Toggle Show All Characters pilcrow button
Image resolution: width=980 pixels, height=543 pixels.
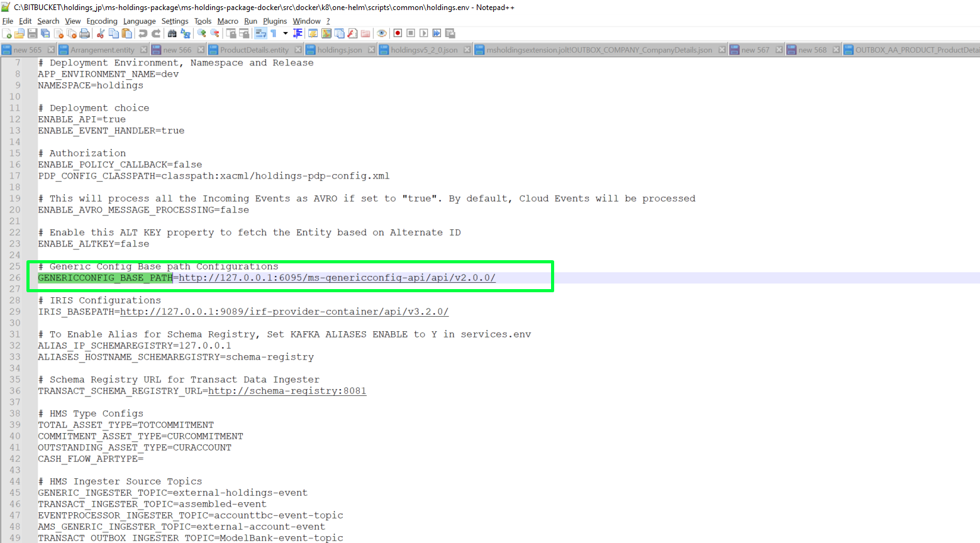(x=274, y=33)
